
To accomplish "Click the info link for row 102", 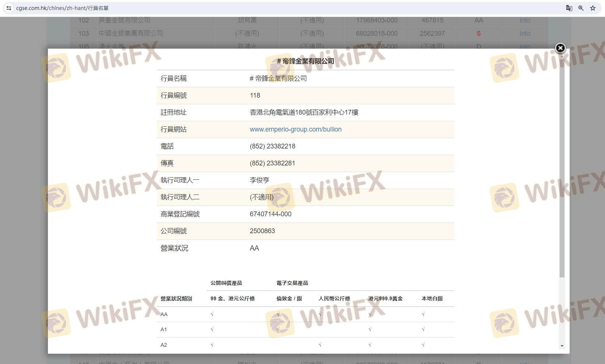I will pyautogui.click(x=525, y=20).
